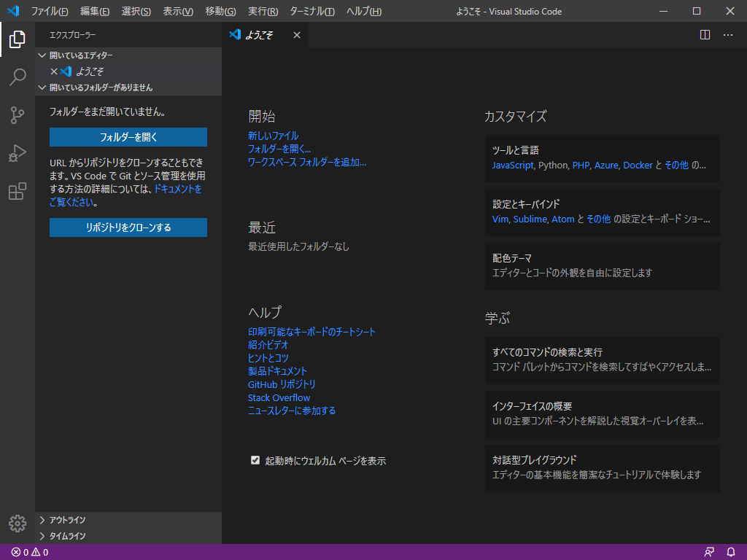
Task: Collapse the 開いているフォルダーがありません section
Action: [128, 87]
